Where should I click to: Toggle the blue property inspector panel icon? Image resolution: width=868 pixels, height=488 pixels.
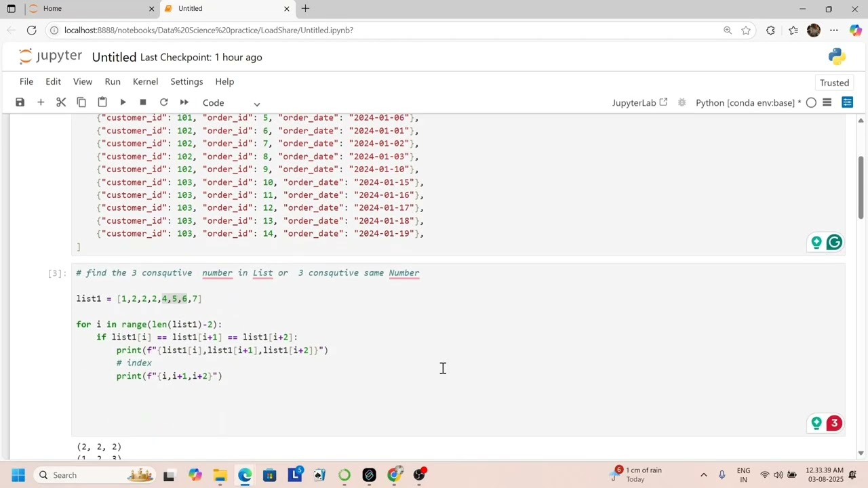coord(848,102)
